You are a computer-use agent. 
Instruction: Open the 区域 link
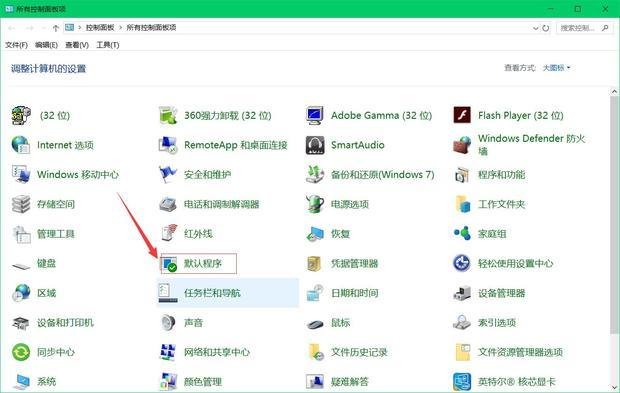click(46, 293)
